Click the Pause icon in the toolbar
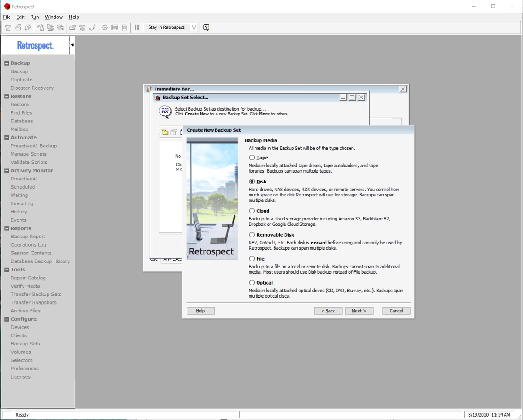 point(136,27)
